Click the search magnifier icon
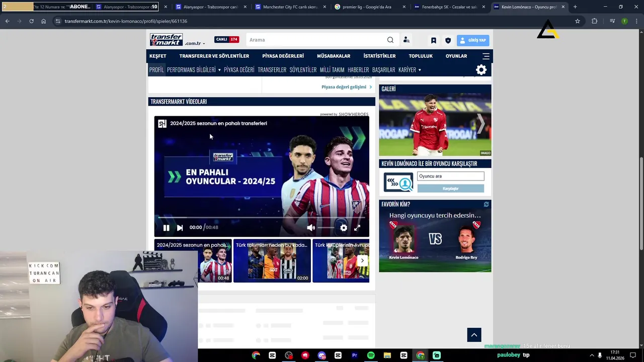Image resolution: width=644 pixels, height=362 pixels. tap(390, 40)
